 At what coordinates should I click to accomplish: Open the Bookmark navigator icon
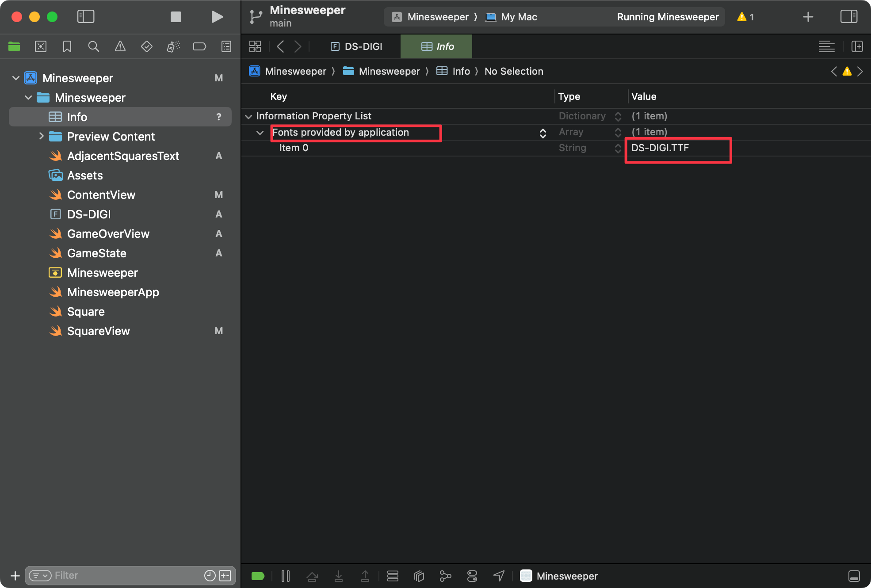(67, 46)
